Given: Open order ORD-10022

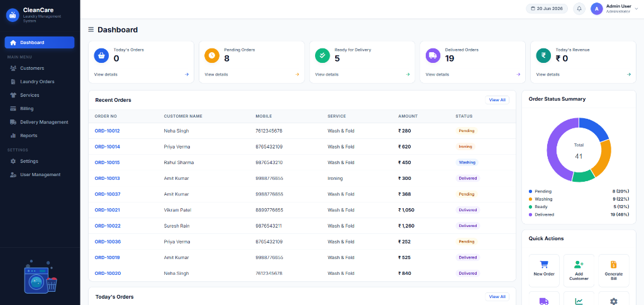Looking at the screenshot, I should coord(107,226).
